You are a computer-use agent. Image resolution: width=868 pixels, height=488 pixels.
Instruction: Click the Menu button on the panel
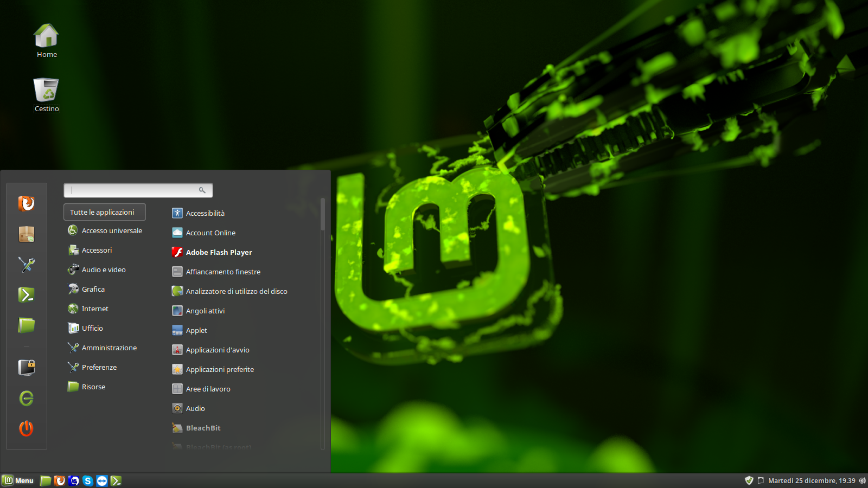(18, 480)
